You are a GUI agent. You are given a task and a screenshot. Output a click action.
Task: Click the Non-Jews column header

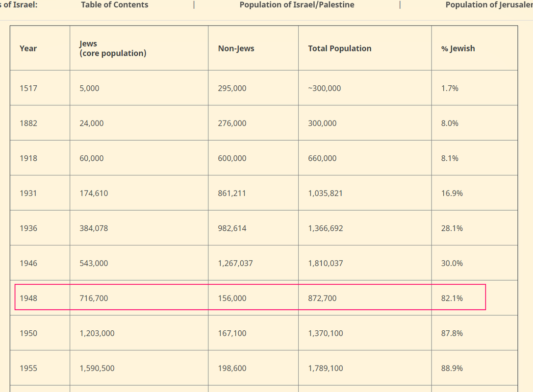[253, 48]
